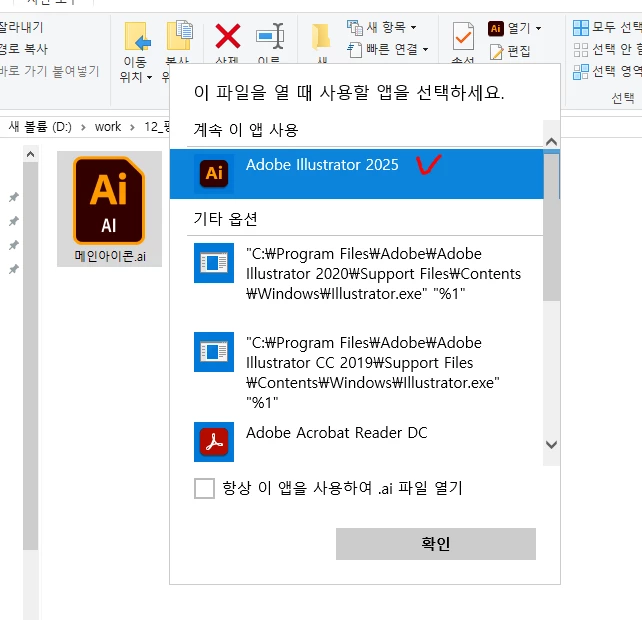Click the work folder breadcrumb
The image size is (642, 620).
click(x=108, y=127)
